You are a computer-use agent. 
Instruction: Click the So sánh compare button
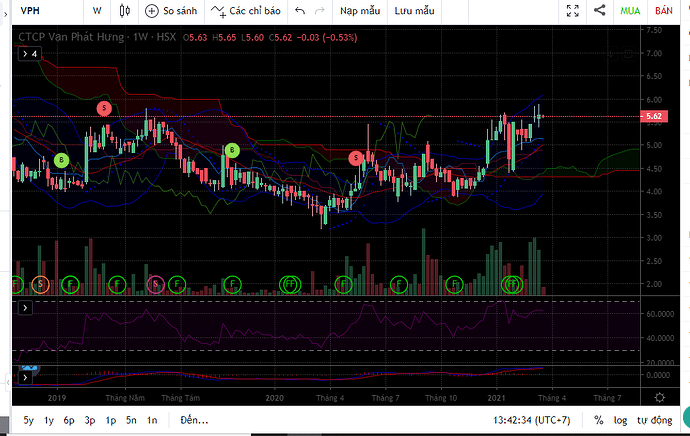pos(171,10)
